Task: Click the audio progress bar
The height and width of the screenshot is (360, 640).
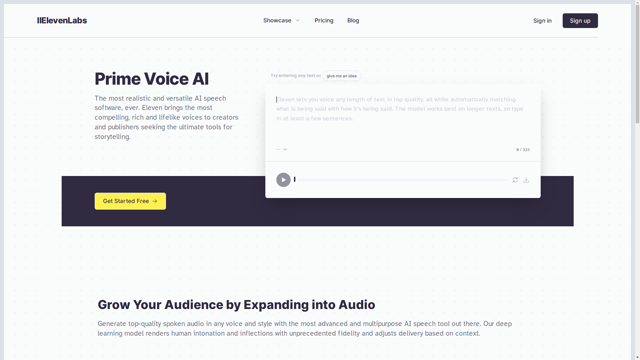Action: 401,180
